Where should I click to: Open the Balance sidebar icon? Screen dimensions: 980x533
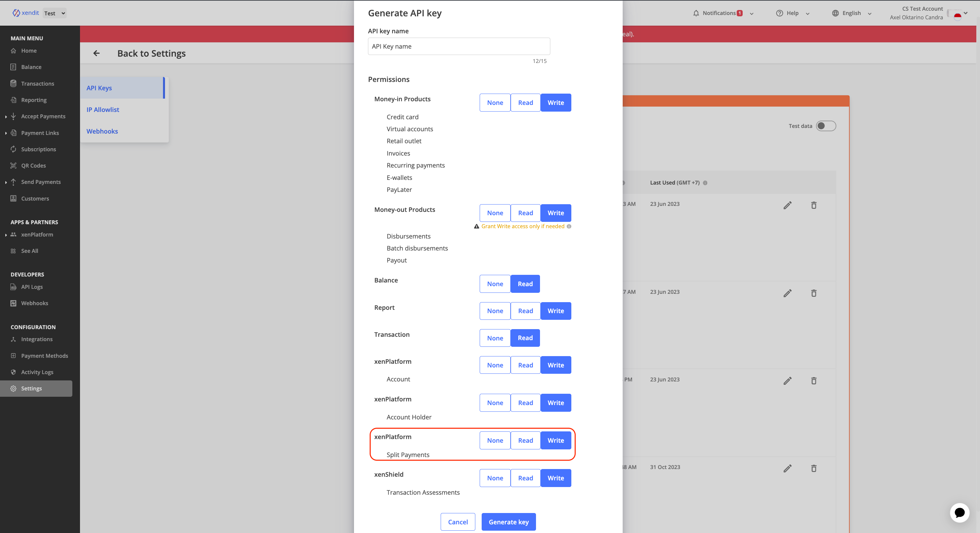coord(13,67)
